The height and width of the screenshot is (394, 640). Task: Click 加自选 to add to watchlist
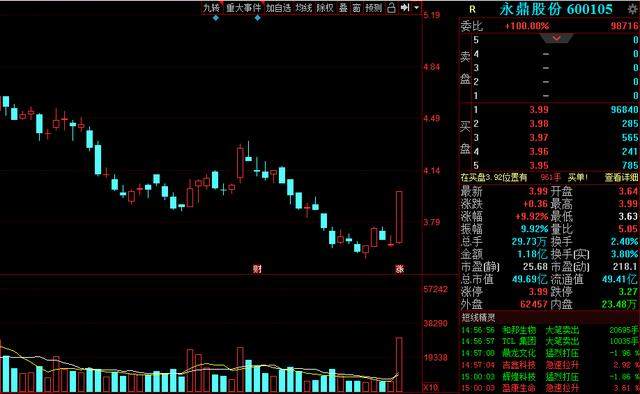tap(279, 8)
